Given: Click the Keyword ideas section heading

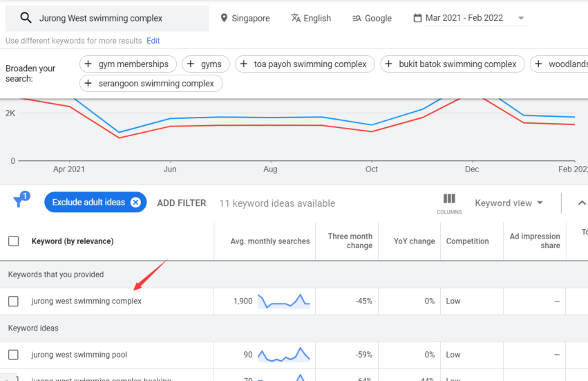Looking at the screenshot, I should click(33, 328).
